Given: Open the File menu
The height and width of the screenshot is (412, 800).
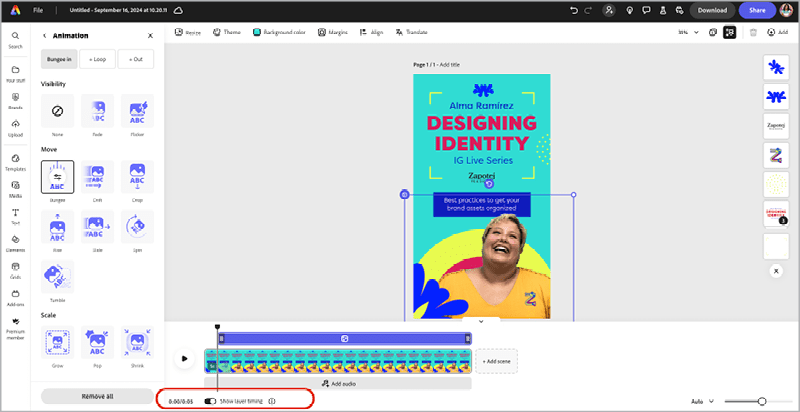Looking at the screenshot, I should tap(35, 10).
